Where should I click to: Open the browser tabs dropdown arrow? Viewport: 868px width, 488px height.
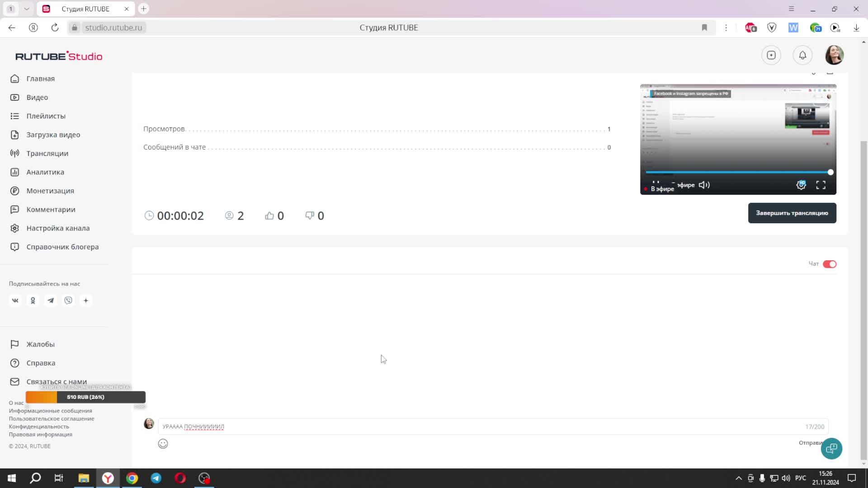coord(26,9)
